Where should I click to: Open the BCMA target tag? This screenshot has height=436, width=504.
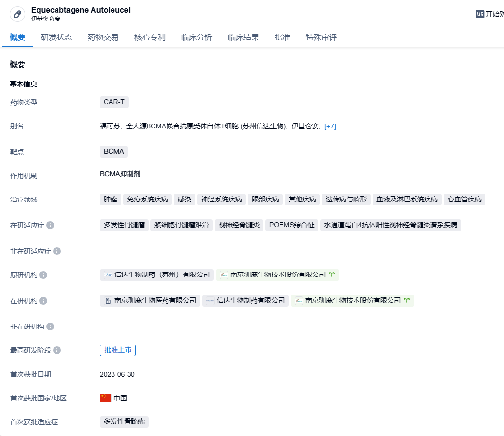113,152
